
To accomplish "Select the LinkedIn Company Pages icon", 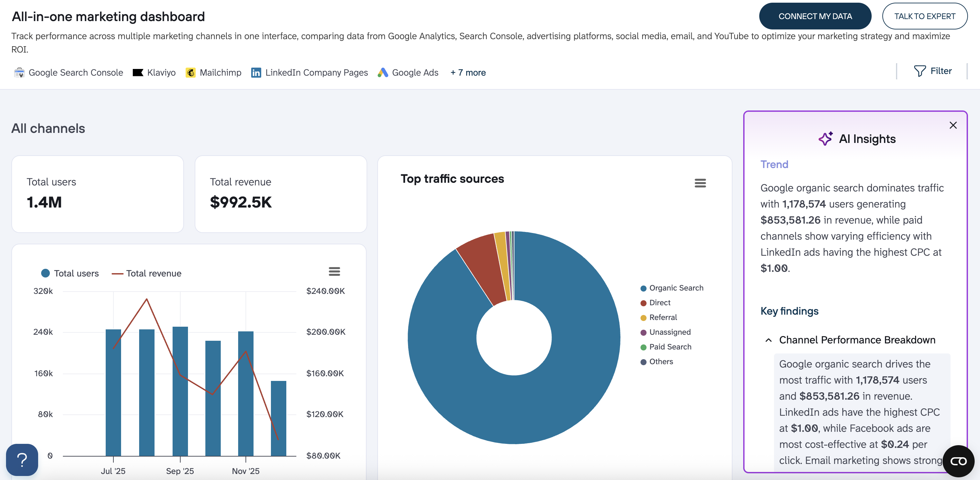I will click(256, 72).
